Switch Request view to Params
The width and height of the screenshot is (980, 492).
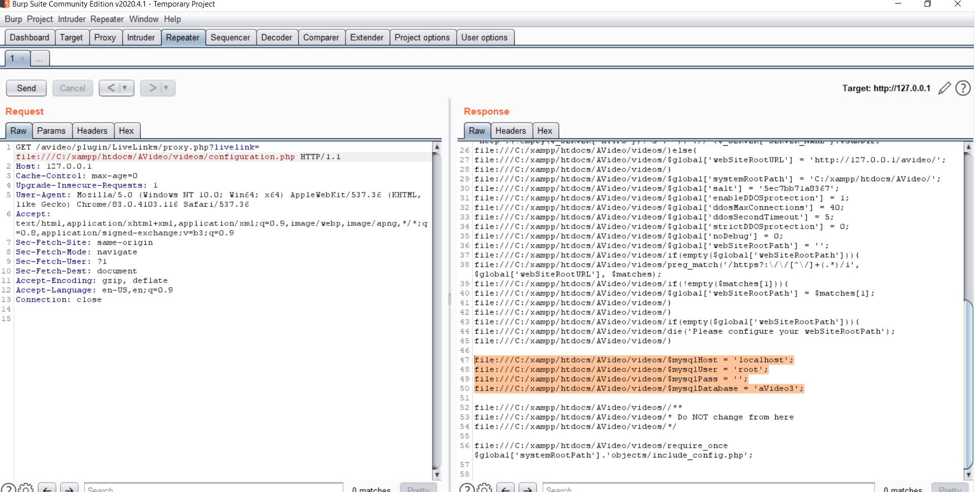click(51, 131)
